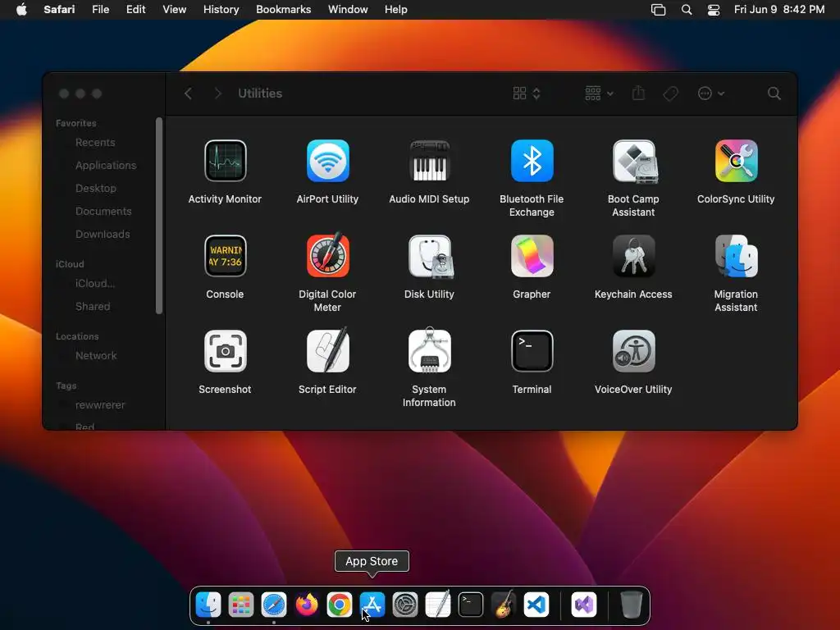The width and height of the screenshot is (840, 630).
Task: Select the Grapher app
Action: pyautogui.click(x=532, y=256)
